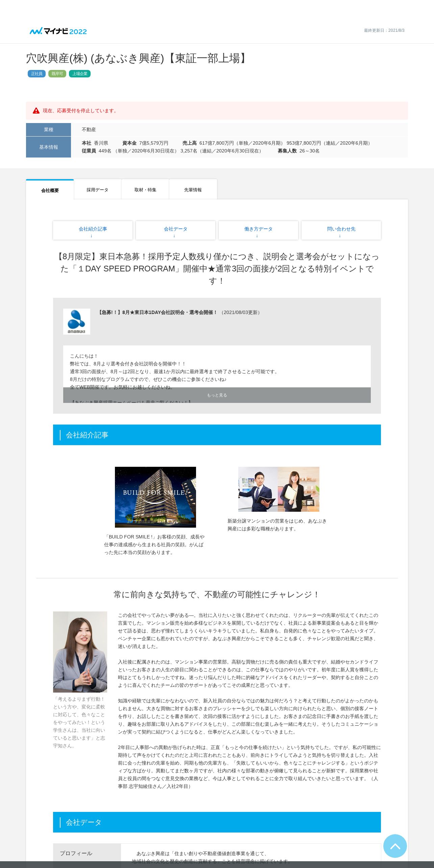This screenshot has width=434, height=868.
Task: Click caption 新築分譲マンションの営業をはじめ
Action: pyautogui.click(x=277, y=525)
